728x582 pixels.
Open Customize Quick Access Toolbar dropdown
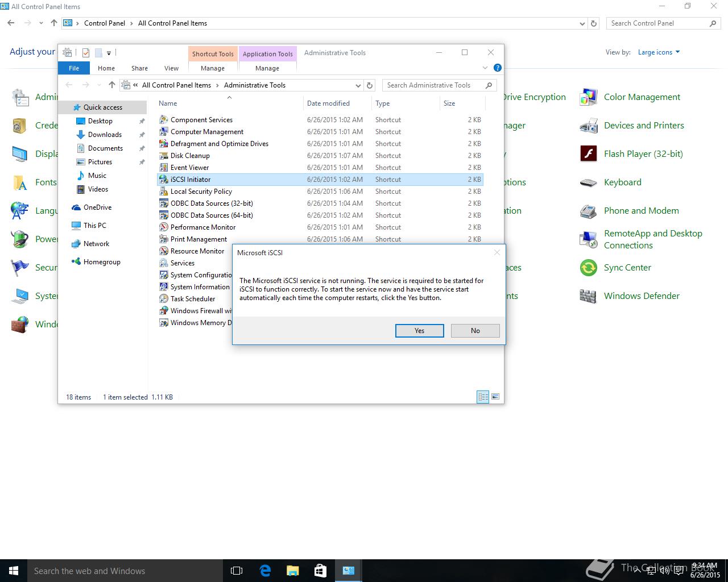click(109, 53)
